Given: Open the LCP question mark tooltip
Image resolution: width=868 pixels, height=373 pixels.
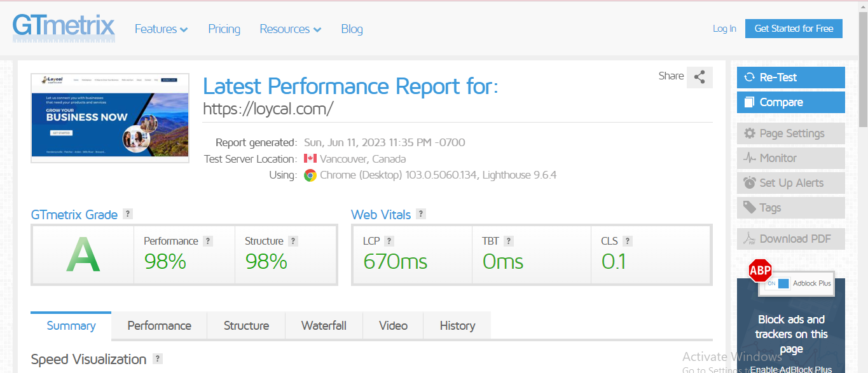Looking at the screenshot, I should click(x=389, y=241).
